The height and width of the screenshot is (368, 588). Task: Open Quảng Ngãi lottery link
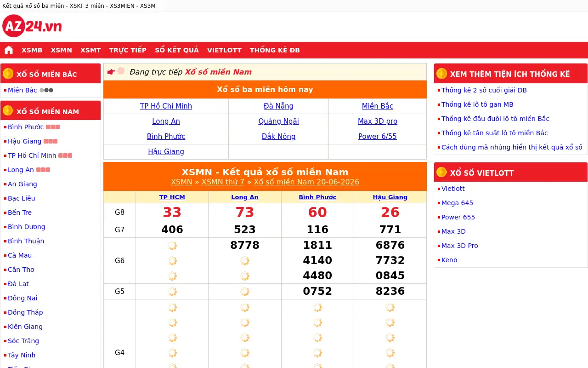click(x=278, y=121)
